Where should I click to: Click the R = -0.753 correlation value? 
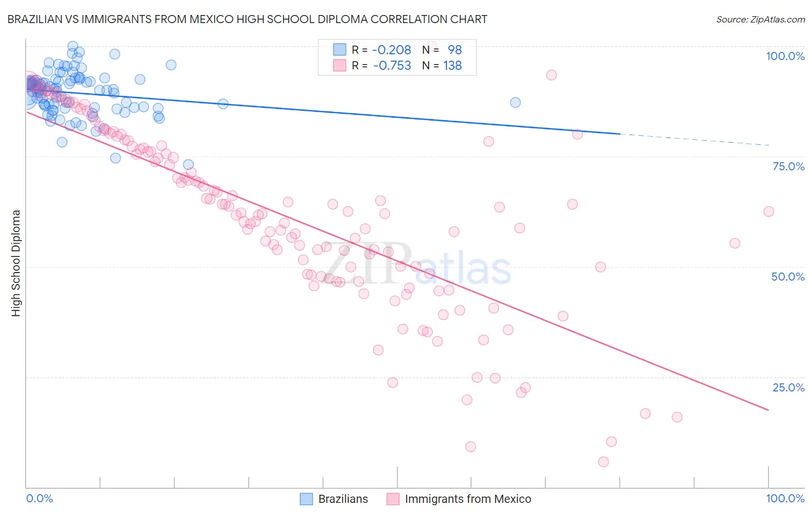pyautogui.click(x=382, y=65)
